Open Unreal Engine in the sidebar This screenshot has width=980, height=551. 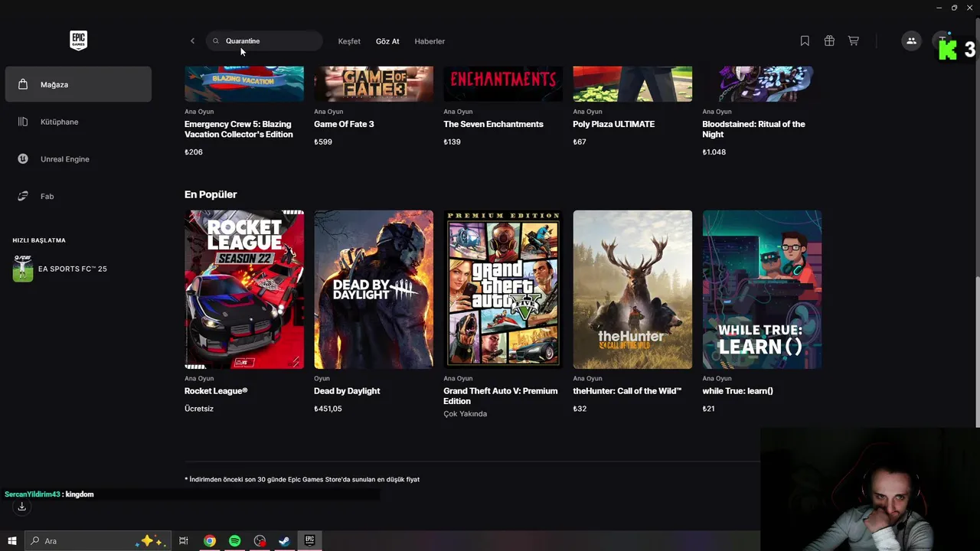coord(78,159)
